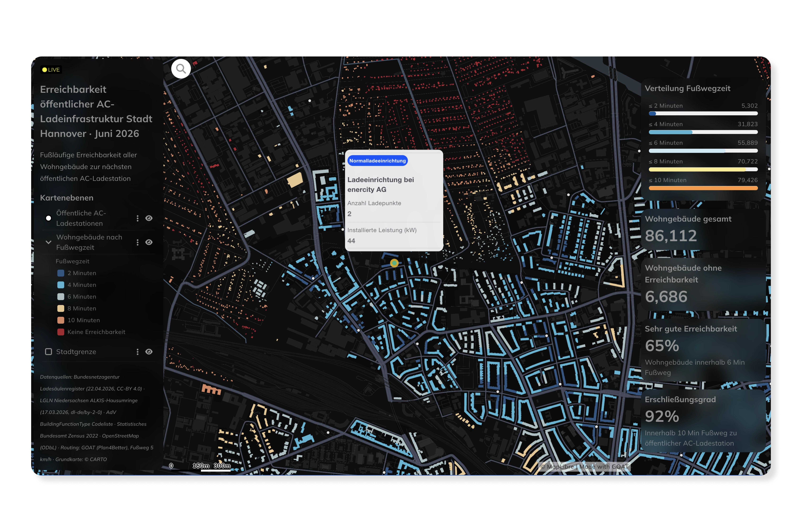Viewport: 802px width, 532px height.
Task: Click the Sehr gute Erreichbarkeit 65% value
Action: [662, 346]
